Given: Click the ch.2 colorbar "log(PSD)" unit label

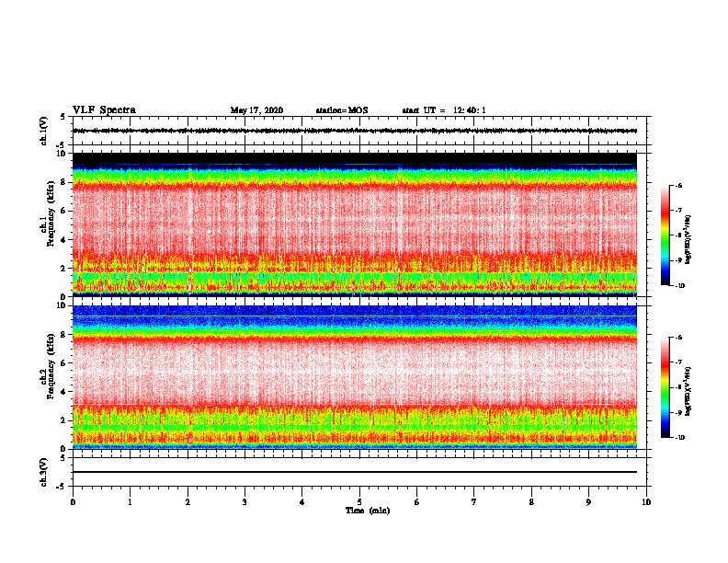Looking at the screenshot, I should (688, 391).
